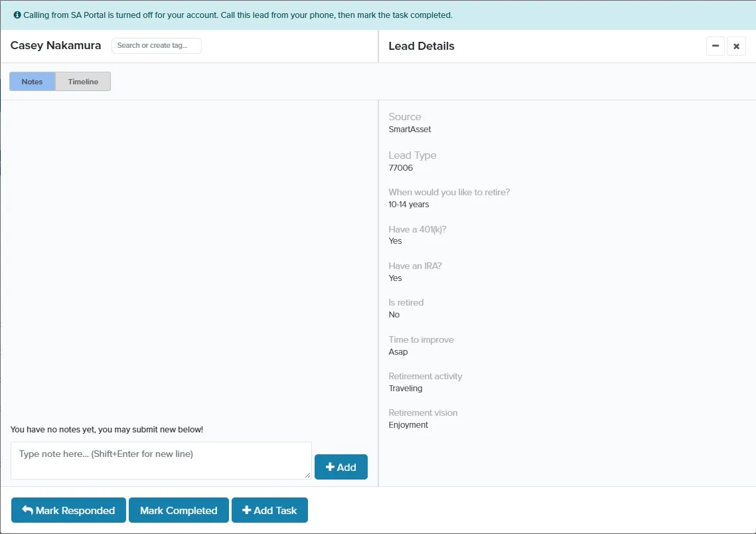Focus the Search or create tag field
This screenshot has height=534, width=756.
point(157,45)
